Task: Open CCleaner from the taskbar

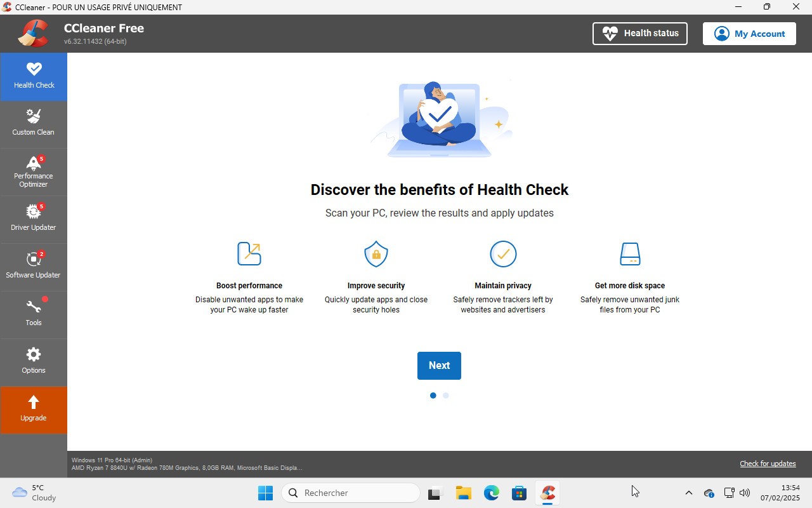Action: 547,492
